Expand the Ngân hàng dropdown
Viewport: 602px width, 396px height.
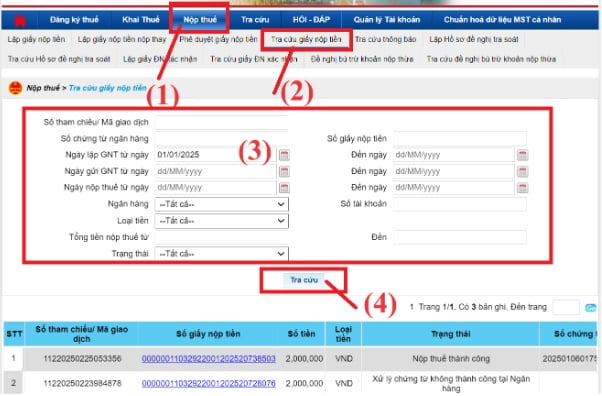coord(222,204)
